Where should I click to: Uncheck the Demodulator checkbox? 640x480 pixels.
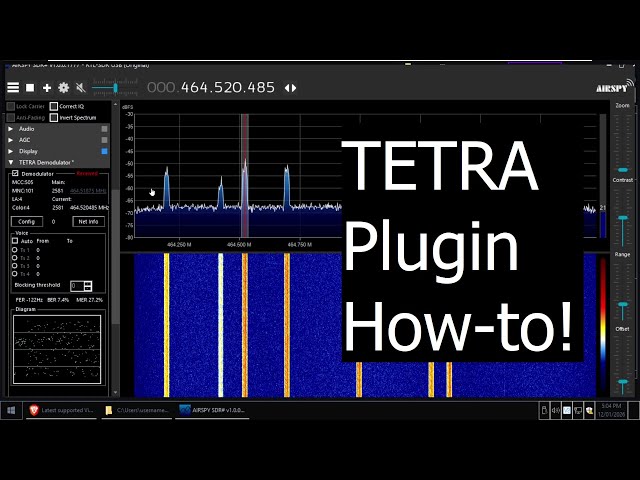tap(15, 173)
